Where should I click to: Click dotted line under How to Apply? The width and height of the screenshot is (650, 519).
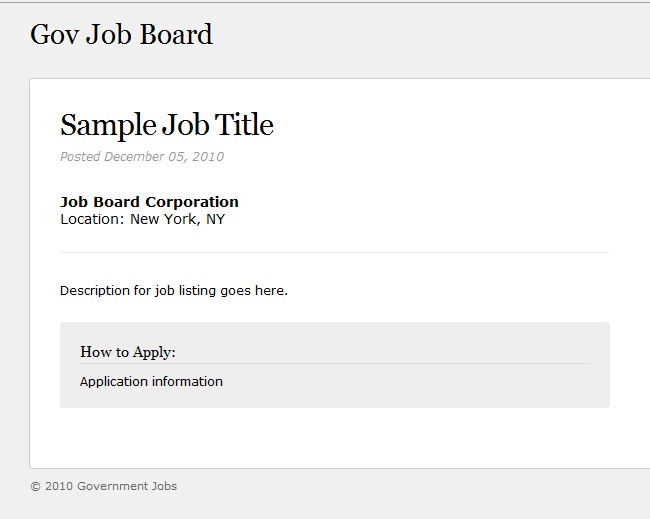point(334,364)
